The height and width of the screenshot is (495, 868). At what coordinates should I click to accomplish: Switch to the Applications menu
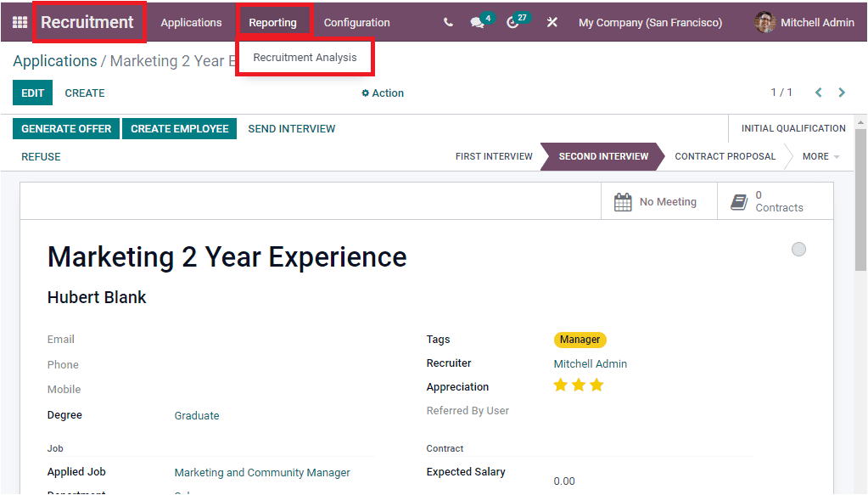tap(191, 22)
